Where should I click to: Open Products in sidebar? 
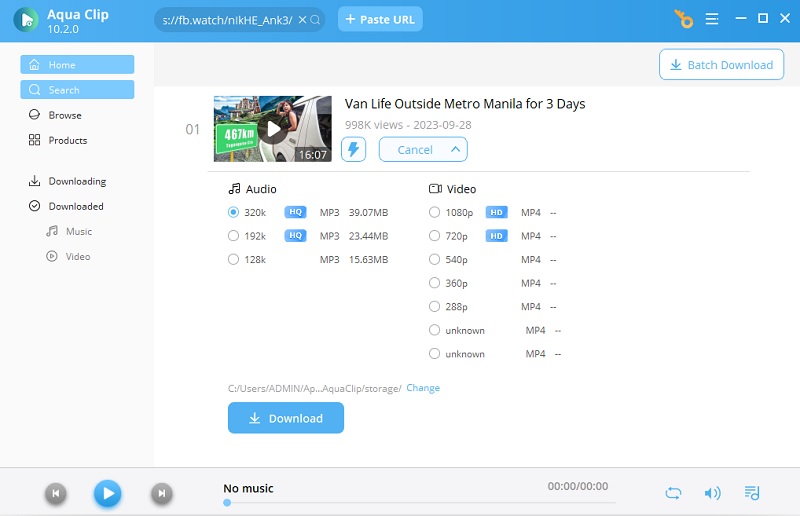click(58, 140)
